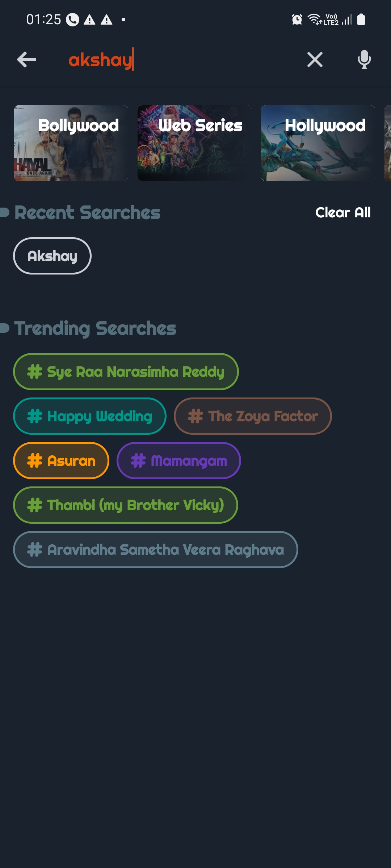The width and height of the screenshot is (391, 868).
Task: Tap the search input field
Action: click(163, 60)
